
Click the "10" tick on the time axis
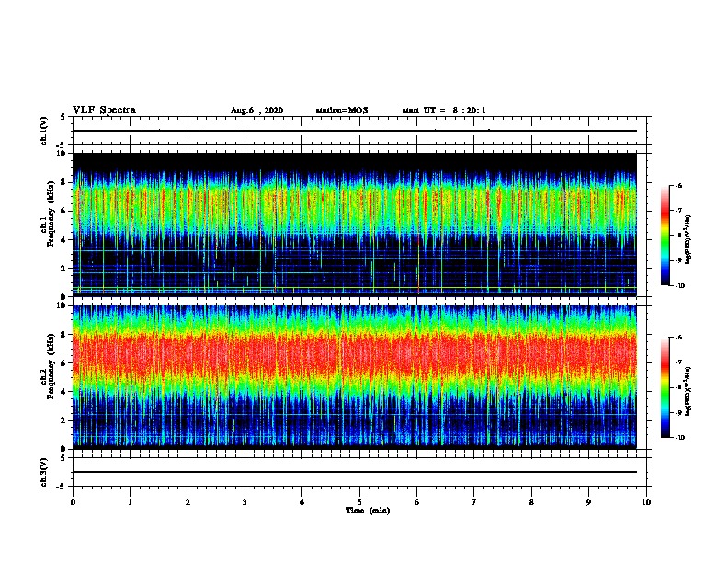[x=646, y=502]
